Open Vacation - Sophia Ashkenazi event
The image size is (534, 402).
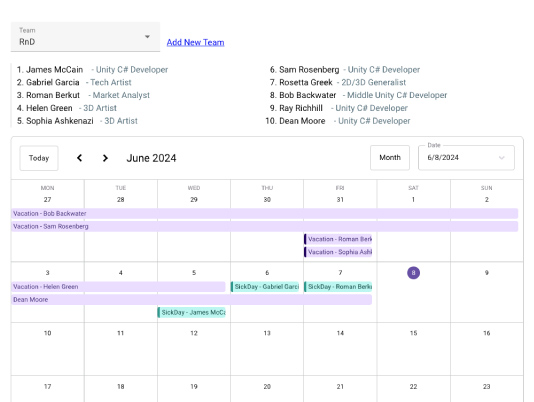tap(338, 252)
